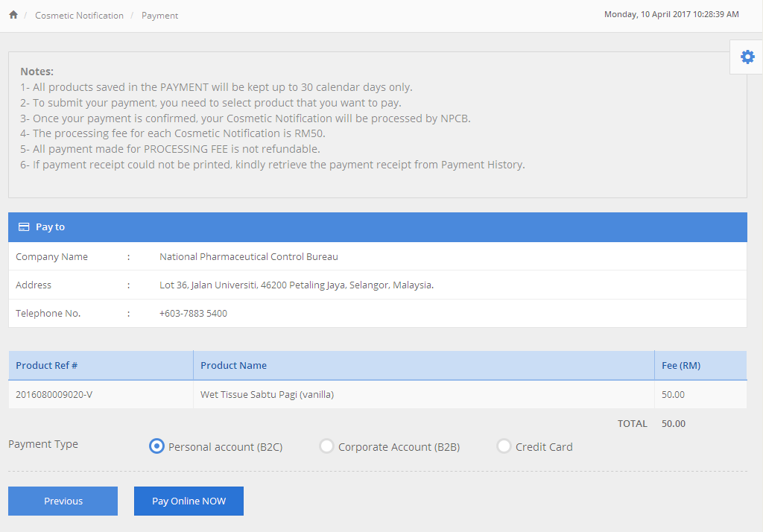Choose Corporate Account (B2B) option
This screenshot has width=763, height=532.
coord(326,446)
